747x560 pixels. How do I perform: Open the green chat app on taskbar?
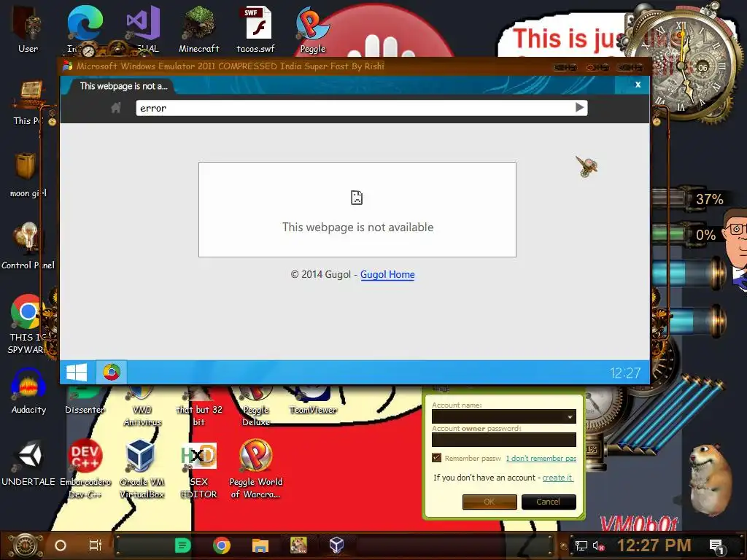pyautogui.click(x=183, y=545)
